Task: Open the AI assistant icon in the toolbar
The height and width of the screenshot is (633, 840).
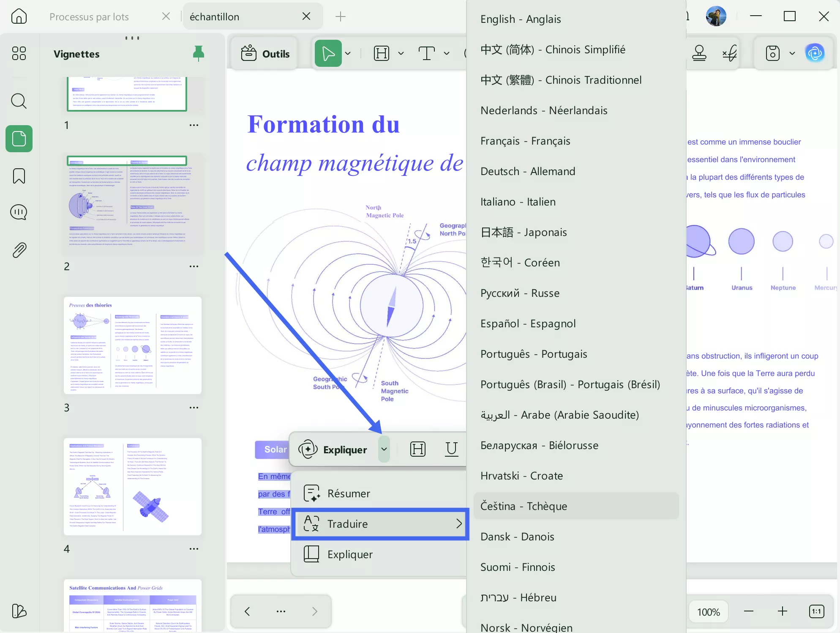Action: click(x=815, y=53)
